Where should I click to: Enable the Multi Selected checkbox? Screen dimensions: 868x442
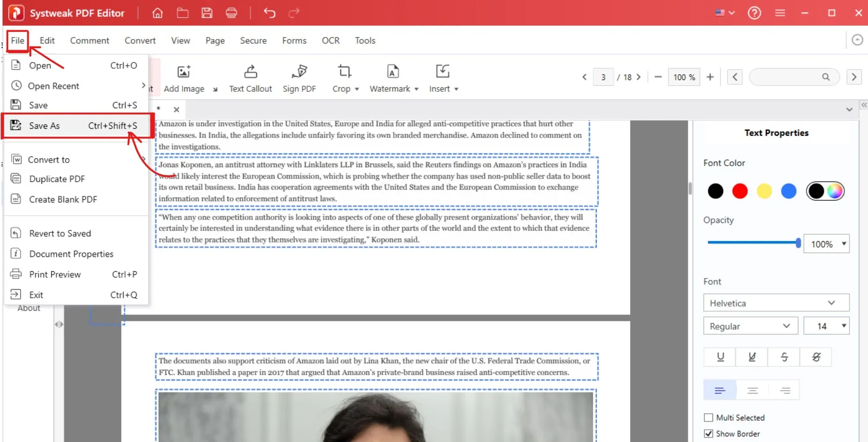pyautogui.click(x=709, y=417)
